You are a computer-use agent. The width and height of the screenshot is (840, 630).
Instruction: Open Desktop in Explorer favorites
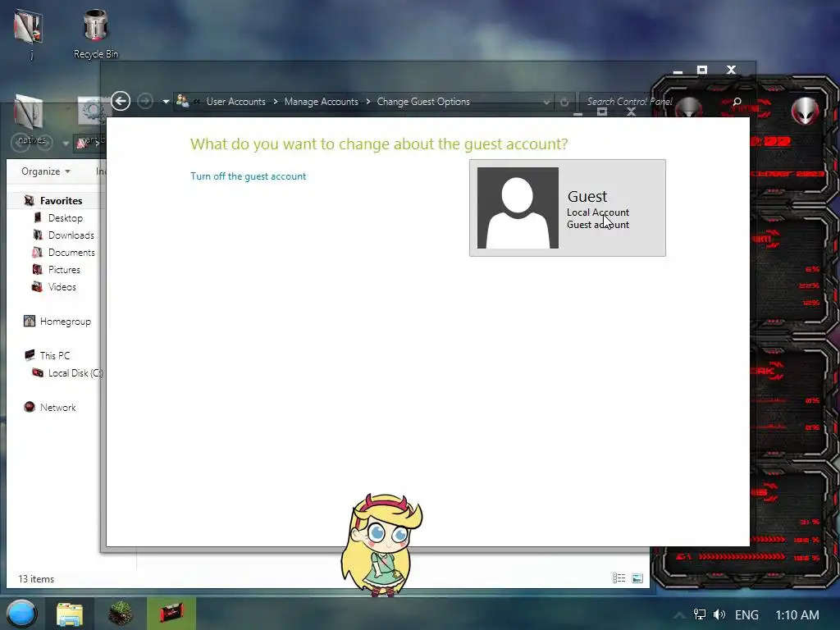pos(66,218)
